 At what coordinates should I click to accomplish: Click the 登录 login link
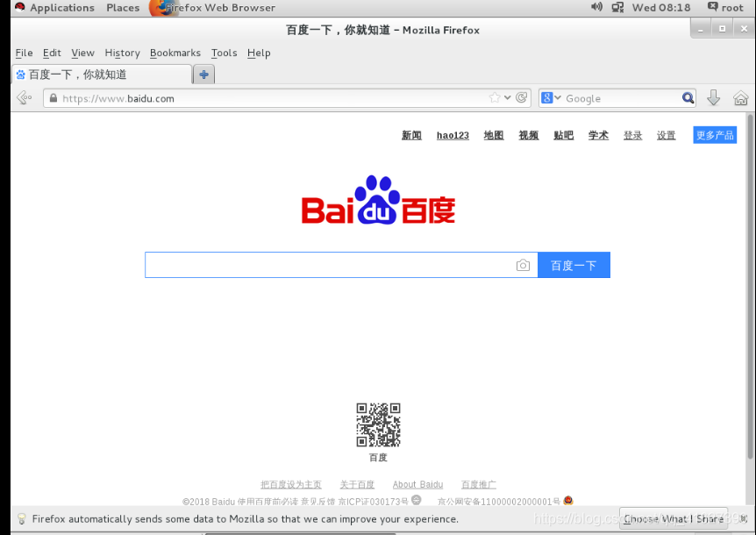632,135
